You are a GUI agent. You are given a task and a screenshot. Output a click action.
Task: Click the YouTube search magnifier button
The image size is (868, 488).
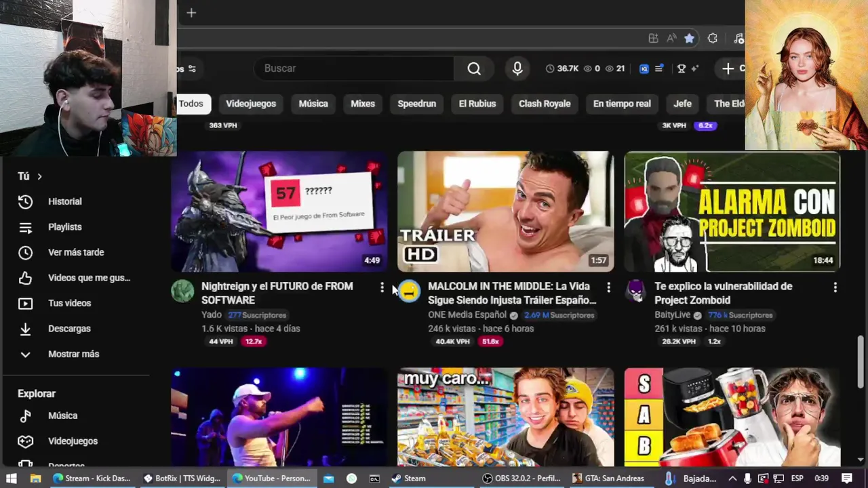tap(474, 68)
